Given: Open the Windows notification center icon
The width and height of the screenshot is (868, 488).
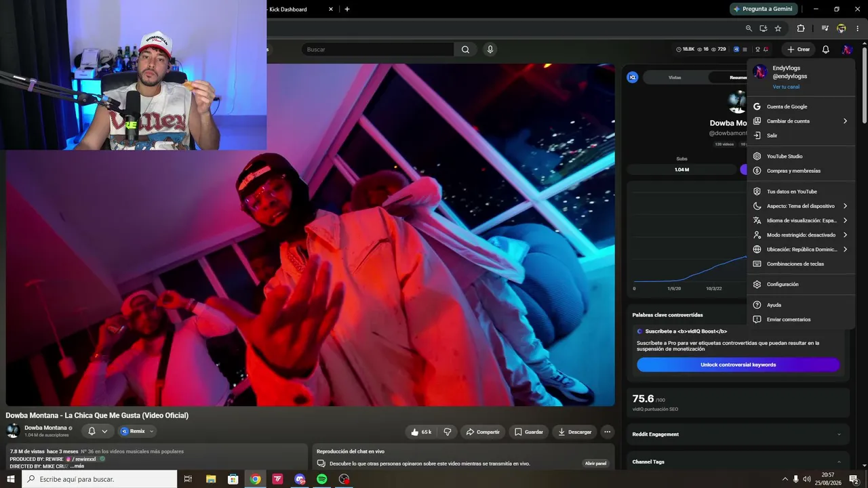Looking at the screenshot, I should (x=854, y=479).
